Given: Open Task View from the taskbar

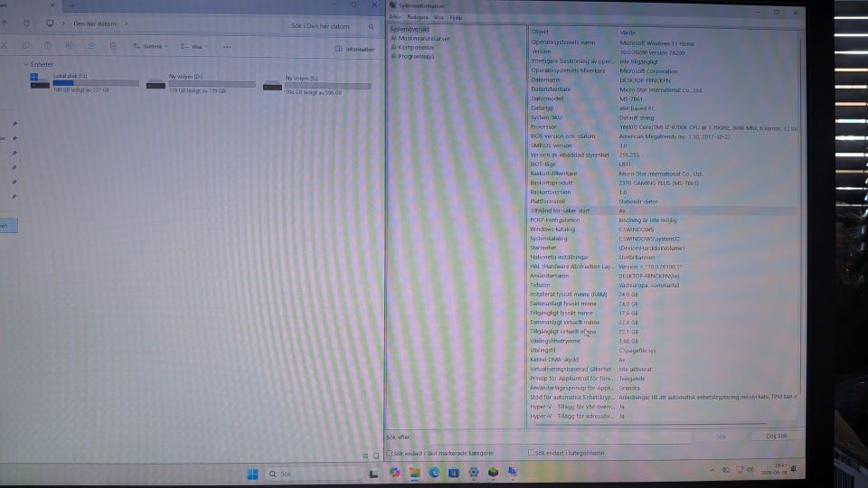Looking at the screenshot, I should pos(373,474).
